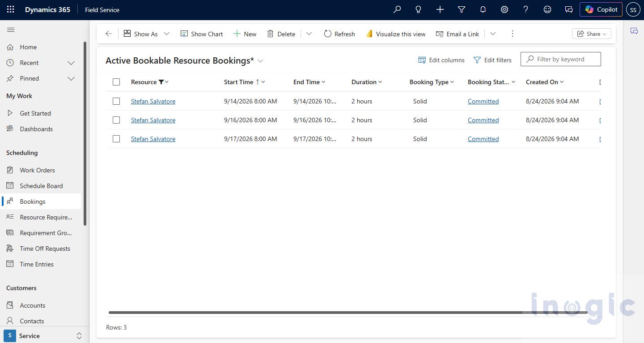Open Start Time column header menu
This screenshot has height=343, width=644.
point(245,82)
